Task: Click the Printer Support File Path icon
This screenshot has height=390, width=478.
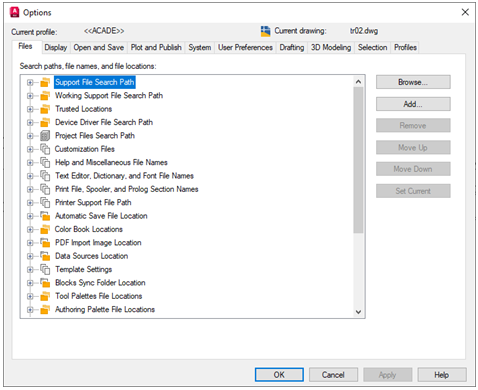Action: click(x=45, y=202)
